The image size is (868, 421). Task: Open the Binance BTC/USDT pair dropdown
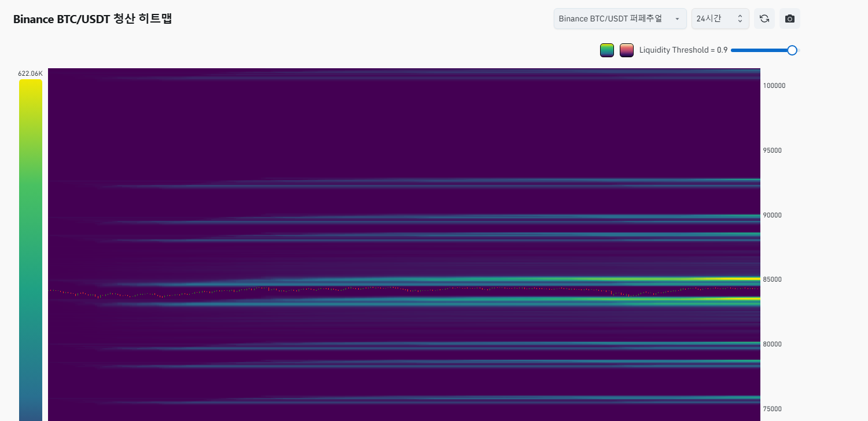click(620, 19)
